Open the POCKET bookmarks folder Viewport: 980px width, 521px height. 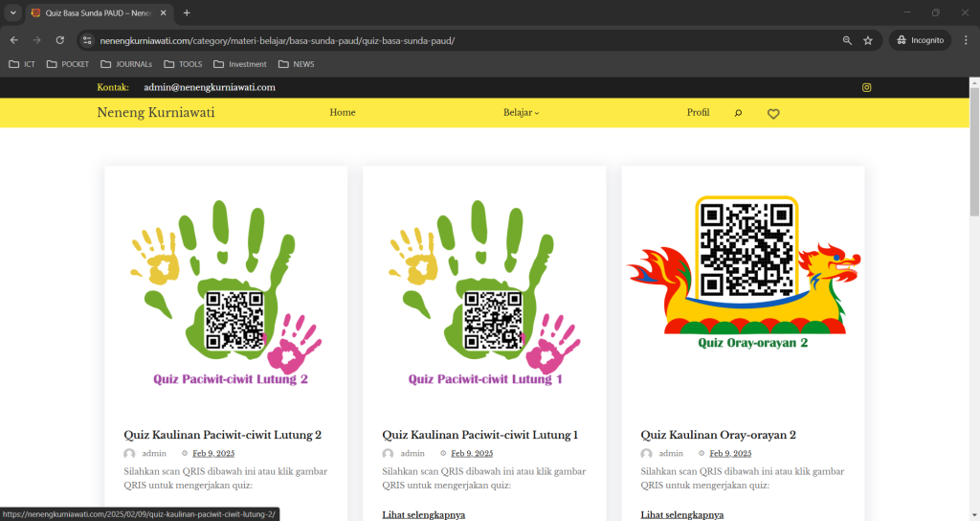(68, 64)
